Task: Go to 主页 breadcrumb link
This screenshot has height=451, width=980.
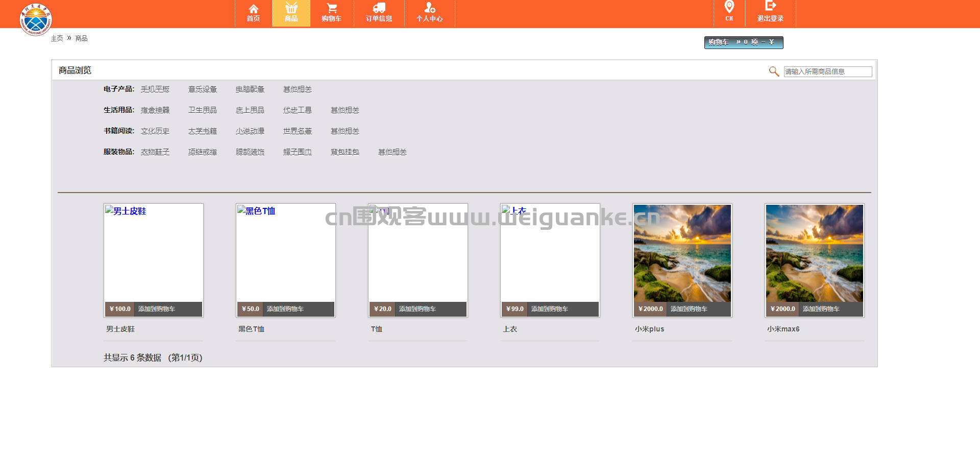Action: point(57,38)
